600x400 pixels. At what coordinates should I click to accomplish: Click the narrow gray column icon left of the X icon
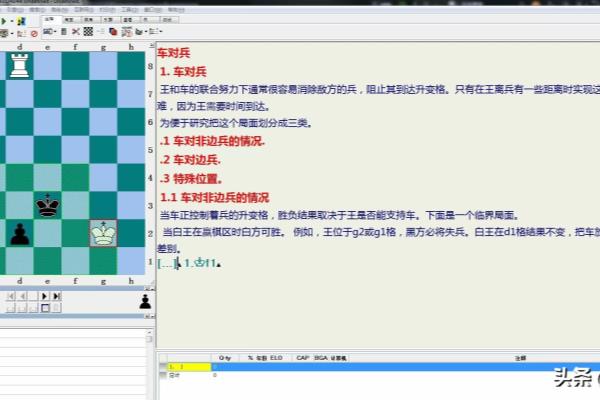(x=64, y=31)
